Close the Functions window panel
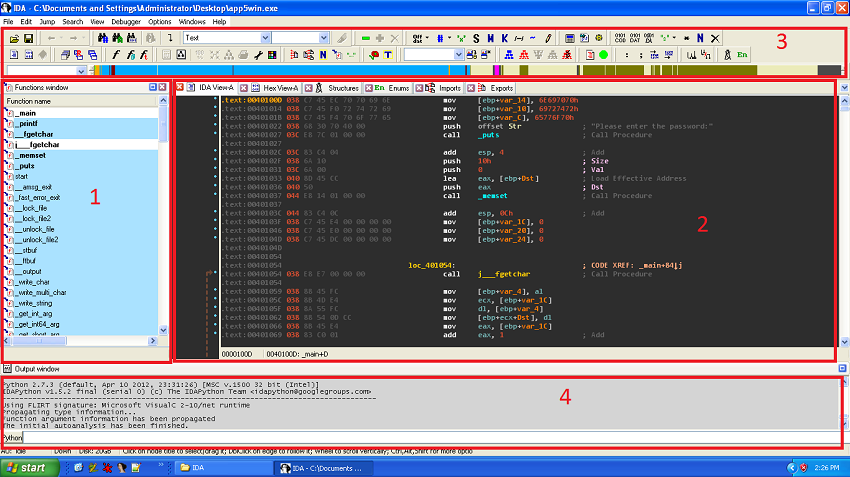850x477 pixels. coord(162,87)
